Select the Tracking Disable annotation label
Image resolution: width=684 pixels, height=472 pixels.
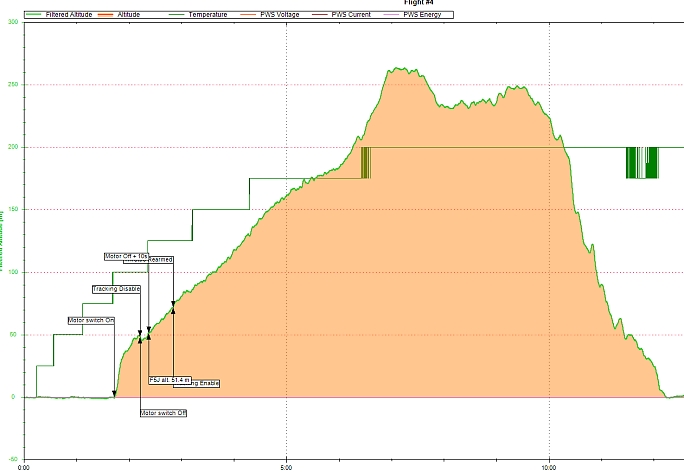115,289
